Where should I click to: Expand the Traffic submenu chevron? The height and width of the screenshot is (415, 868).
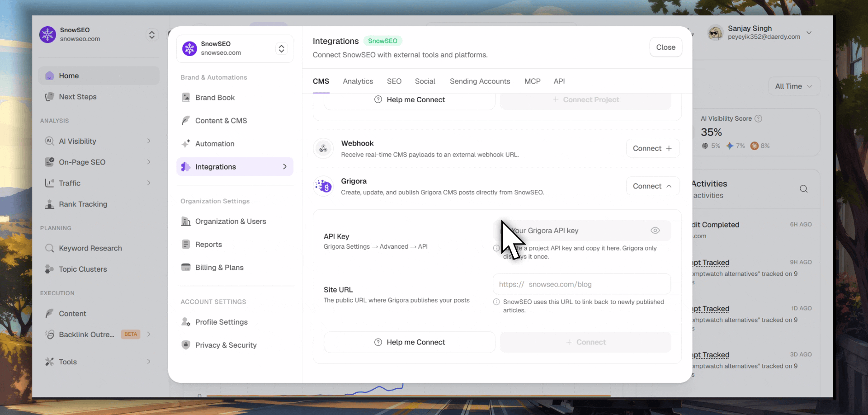point(149,183)
